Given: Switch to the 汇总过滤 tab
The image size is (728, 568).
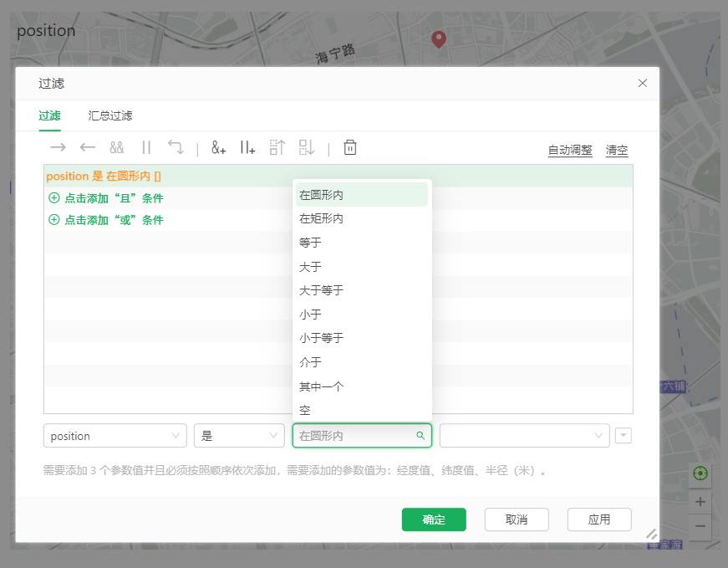Looking at the screenshot, I should pyautogui.click(x=110, y=115).
